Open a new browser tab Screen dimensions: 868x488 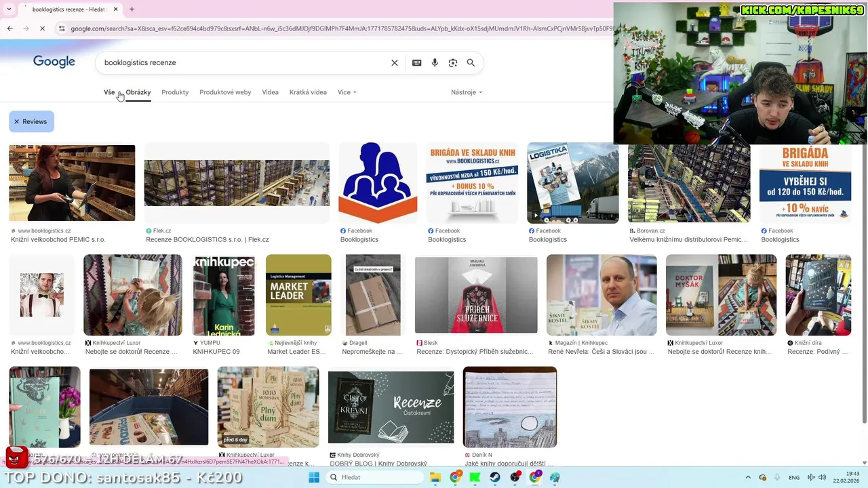[x=132, y=9]
